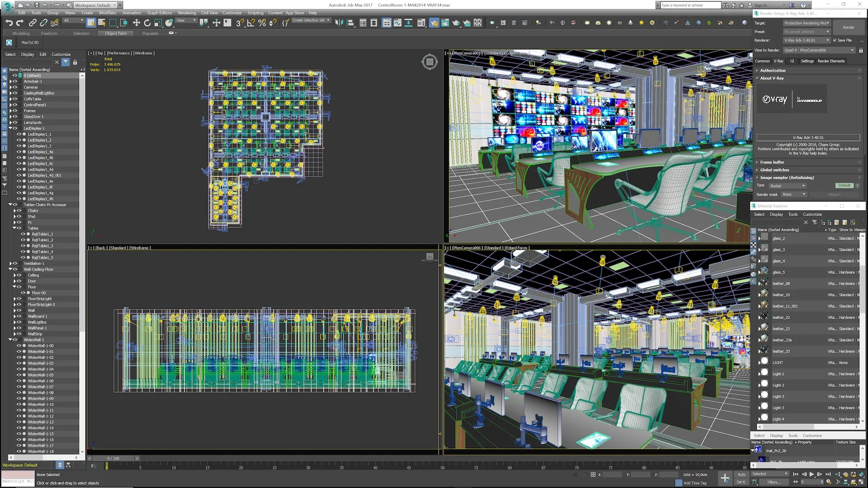Image resolution: width=868 pixels, height=488 pixels.
Task: Select the Object Paint ribbon tab
Action: coord(116,33)
